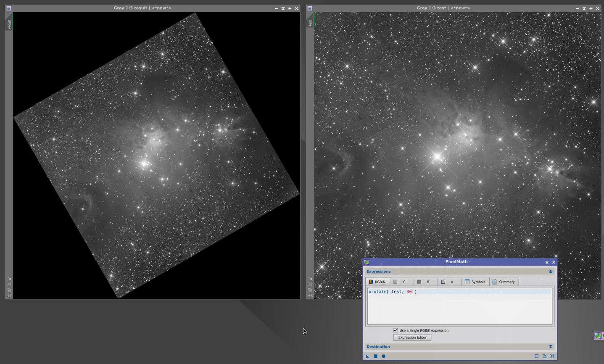This screenshot has height=364, width=604.
Task: Click the window menu icon of test window
Action: [310, 8]
